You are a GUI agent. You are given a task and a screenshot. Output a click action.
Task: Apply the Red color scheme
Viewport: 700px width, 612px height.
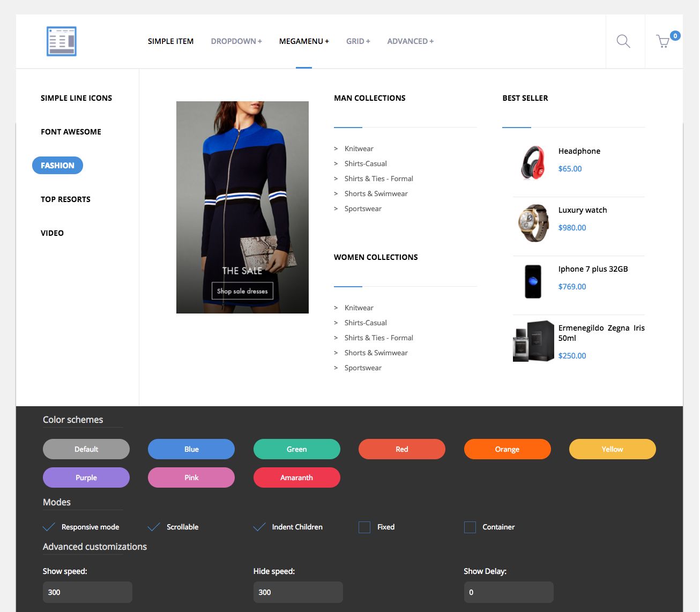(x=402, y=449)
